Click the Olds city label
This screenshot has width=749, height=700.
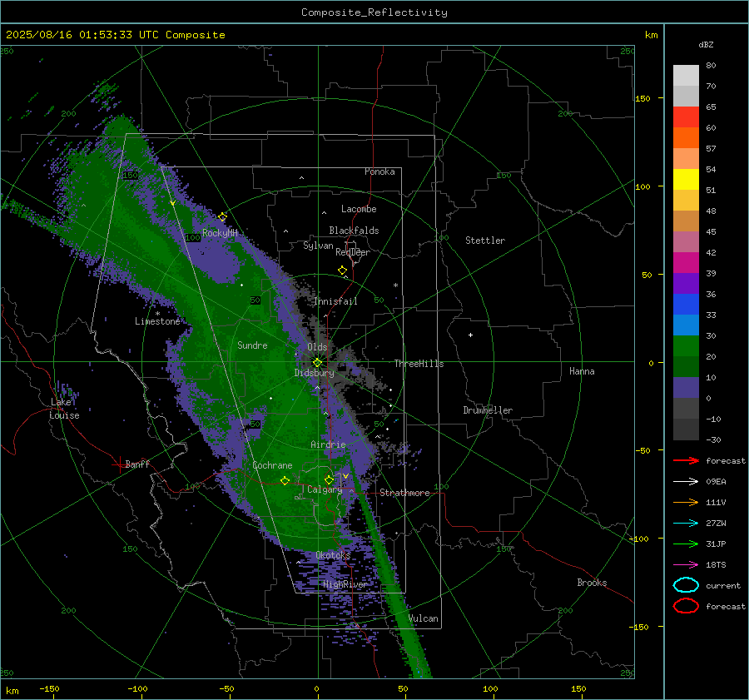tap(317, 347)
